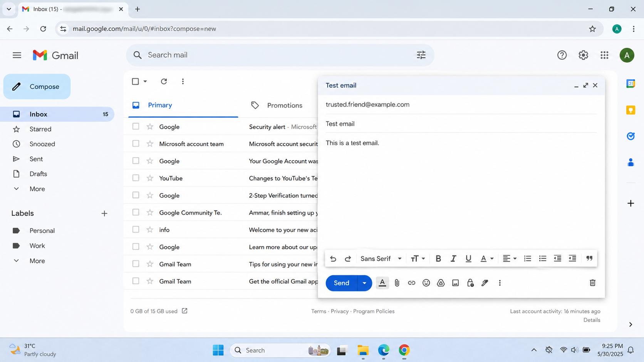Open the Starred folder
This screenshot has width=644, height=362.
[x=40, y=129]
